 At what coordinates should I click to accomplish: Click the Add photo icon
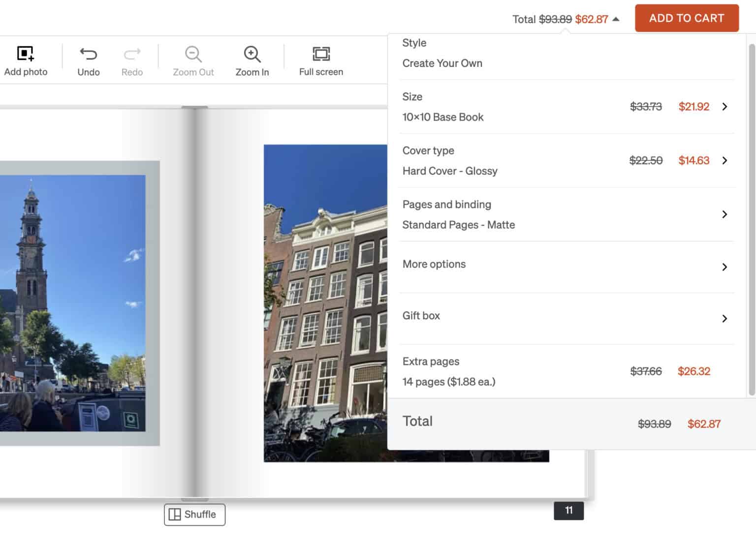[25, 54]
